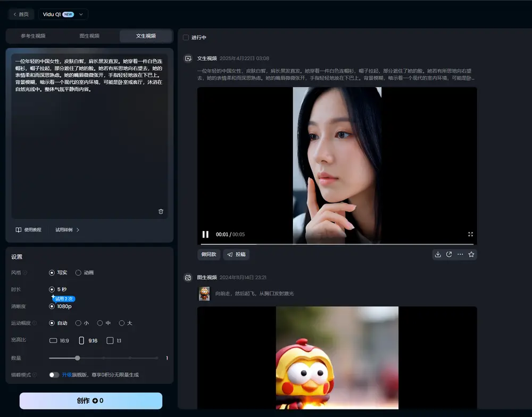This screenshot has height=417, width=532.
Task: Enter fullscreen on the video player
Action: 470,234
